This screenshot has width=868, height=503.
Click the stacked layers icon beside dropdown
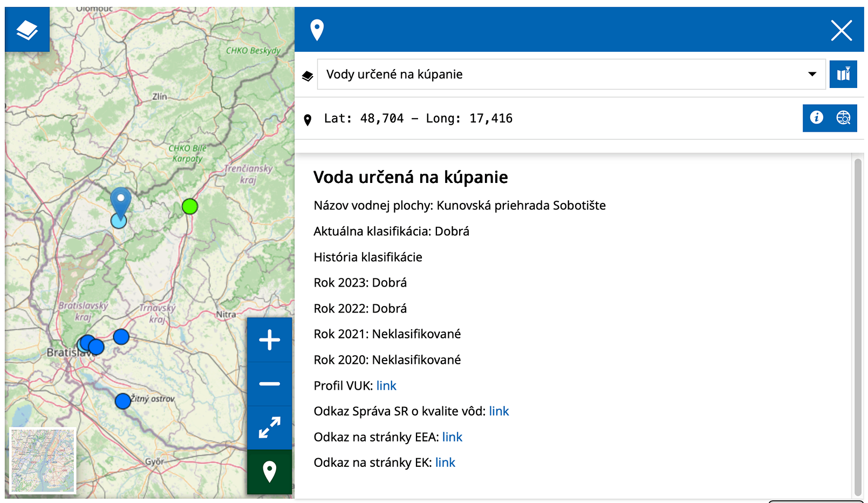[307, 76]
